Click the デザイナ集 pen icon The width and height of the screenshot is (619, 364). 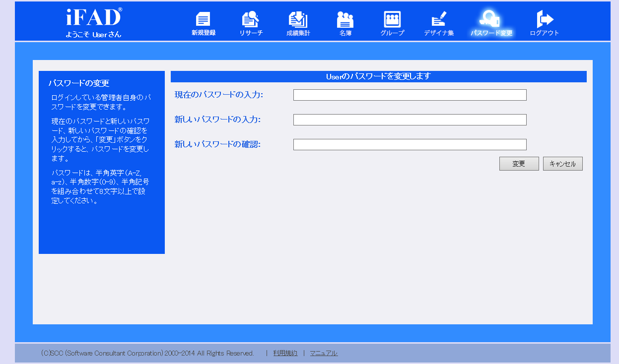coord(439,19)
